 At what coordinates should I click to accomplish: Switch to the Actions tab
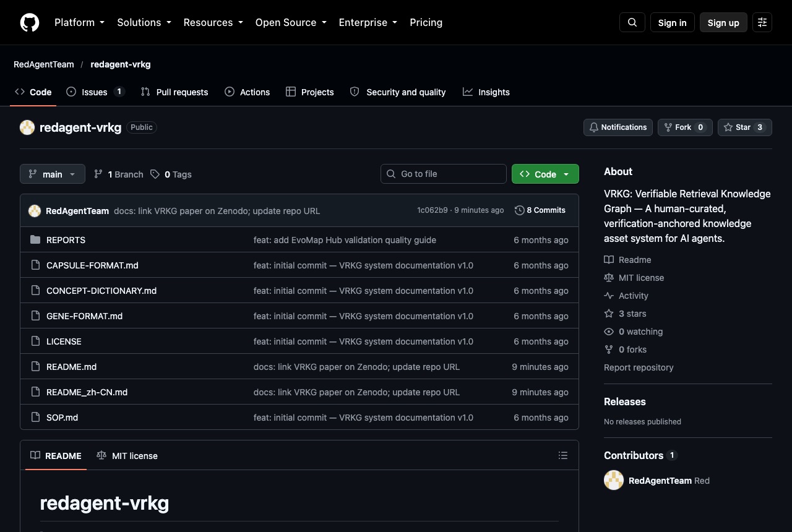pos(247,92)
